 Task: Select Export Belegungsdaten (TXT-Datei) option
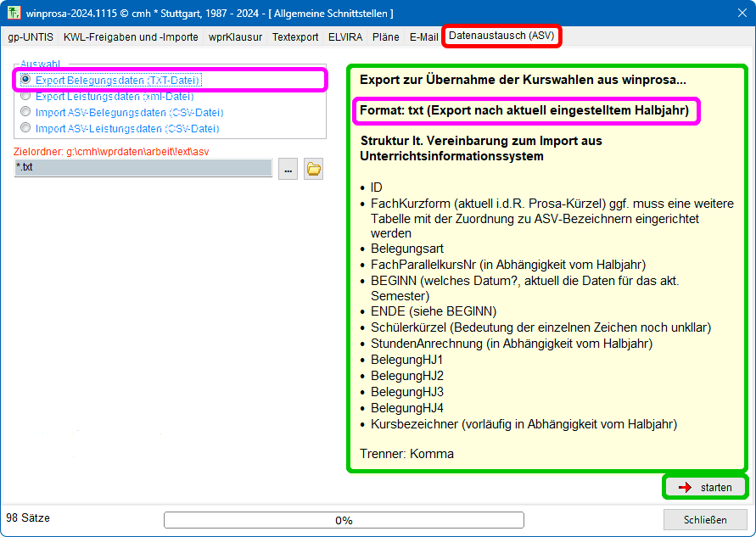click(25, 80)
